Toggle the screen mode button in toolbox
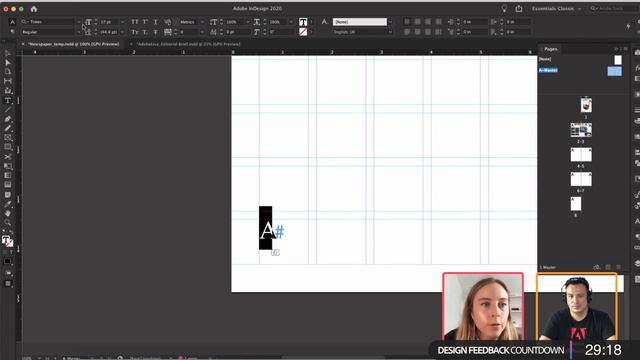640x360 pixels. [x=8, y=284]
